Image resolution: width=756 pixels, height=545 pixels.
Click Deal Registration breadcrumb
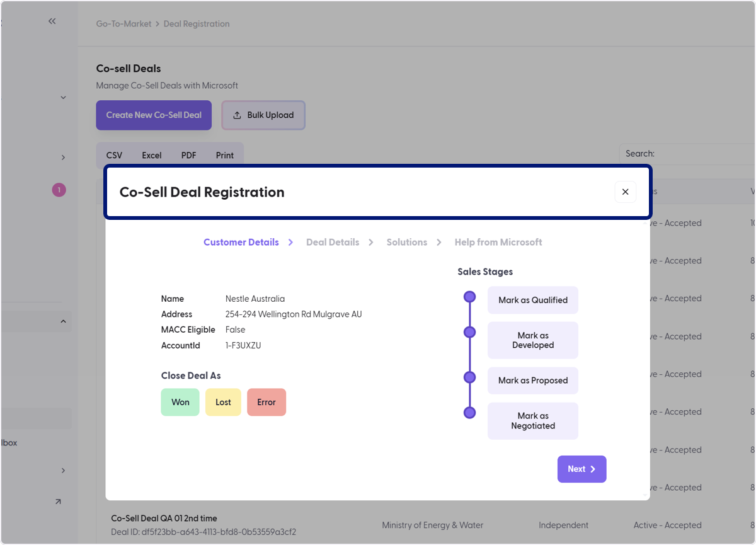pyautogui.click(x=197, y=24)
